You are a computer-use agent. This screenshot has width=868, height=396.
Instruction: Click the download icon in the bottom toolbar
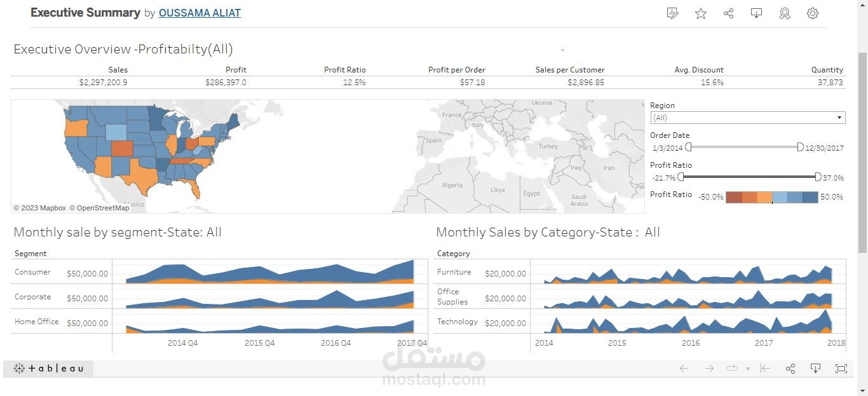(x=816, y=369)
